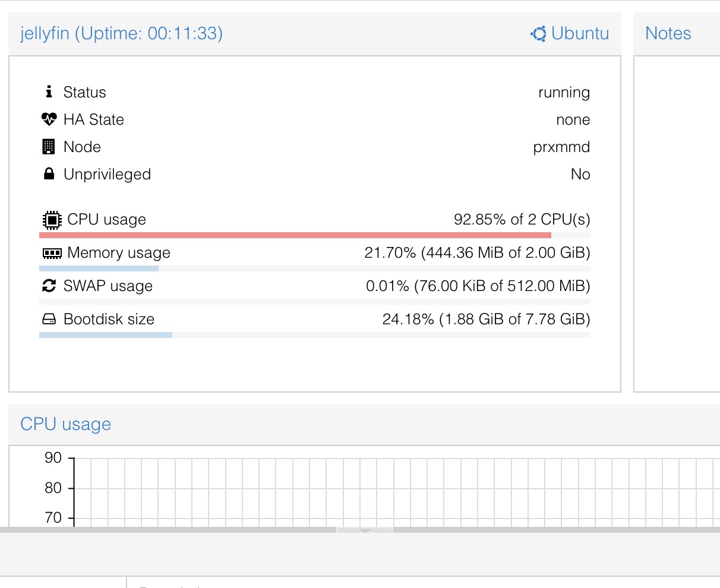Click the Ubuntu logo icon

click(538, 34)
